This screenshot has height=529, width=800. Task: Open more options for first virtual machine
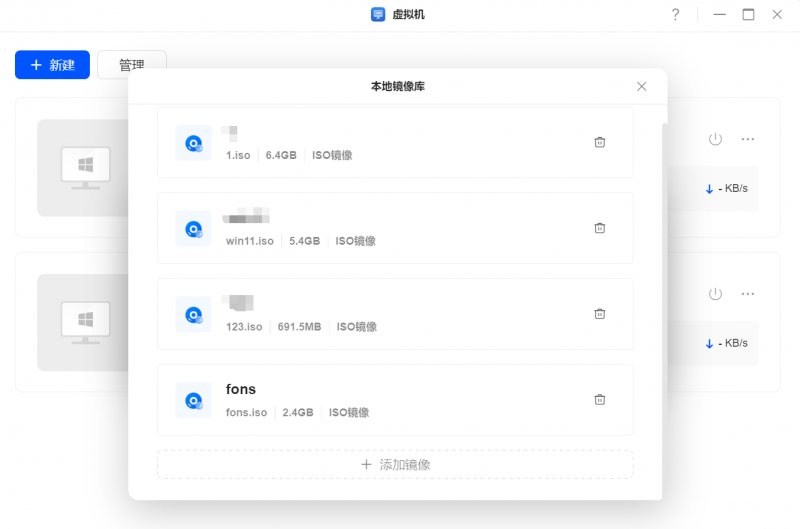pos(747,139)
